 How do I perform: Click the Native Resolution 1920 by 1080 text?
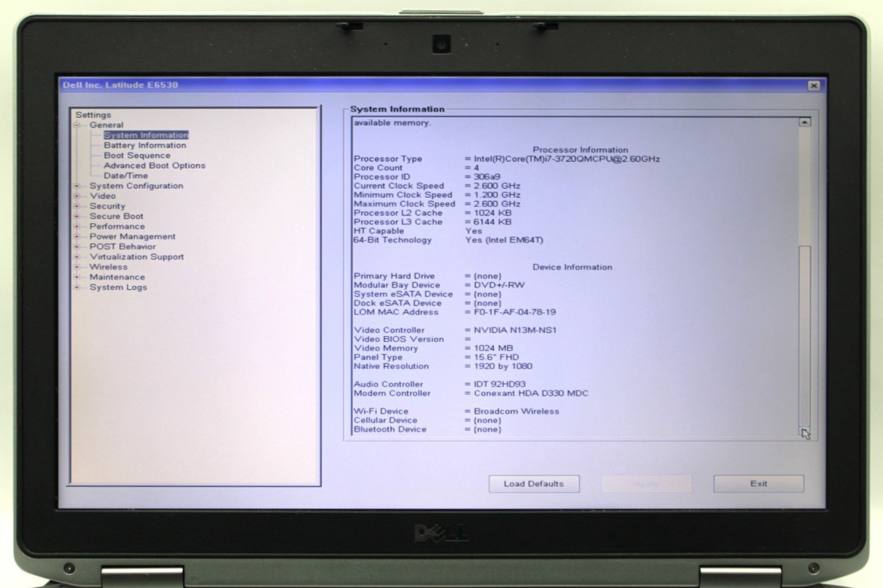coord(503,366)
